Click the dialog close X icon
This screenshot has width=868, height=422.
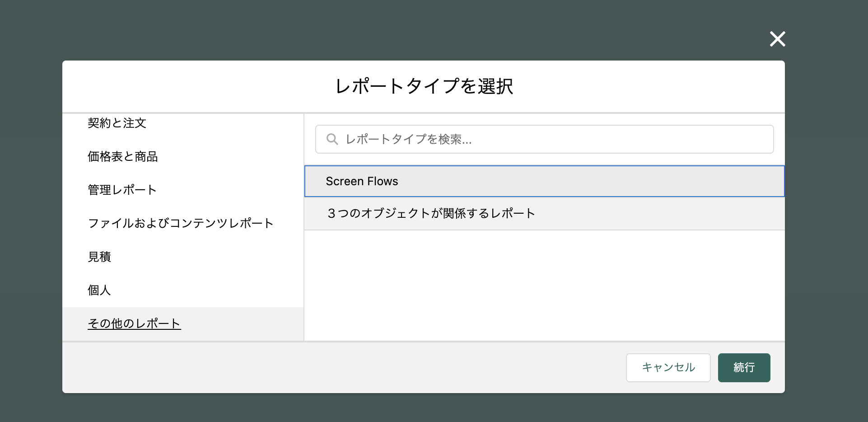[777, 39]
